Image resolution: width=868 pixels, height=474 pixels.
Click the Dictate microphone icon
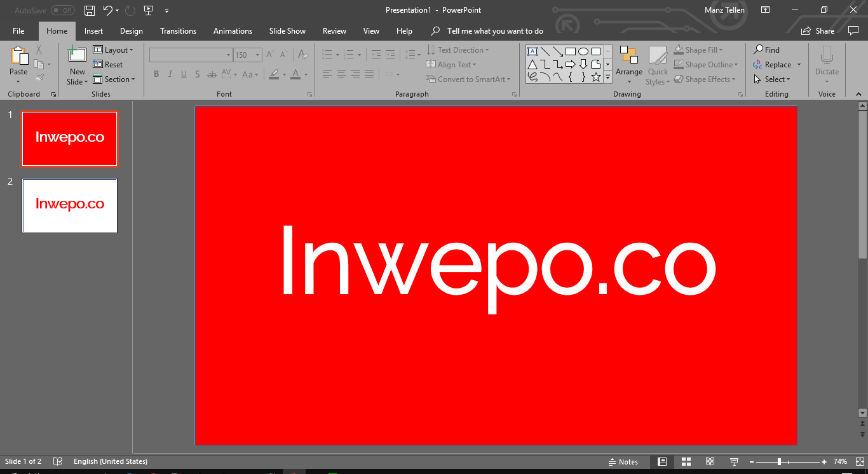[x=827, y=55]
